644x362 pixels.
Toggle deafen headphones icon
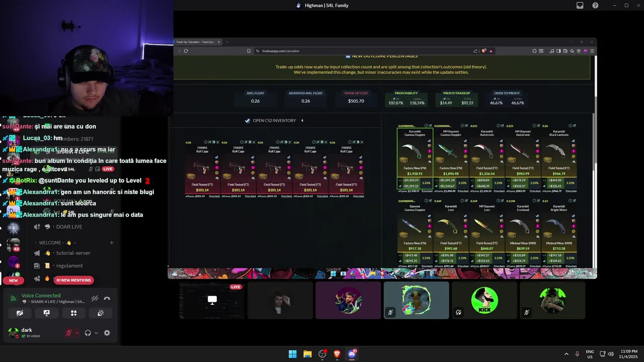pos(88,333)
